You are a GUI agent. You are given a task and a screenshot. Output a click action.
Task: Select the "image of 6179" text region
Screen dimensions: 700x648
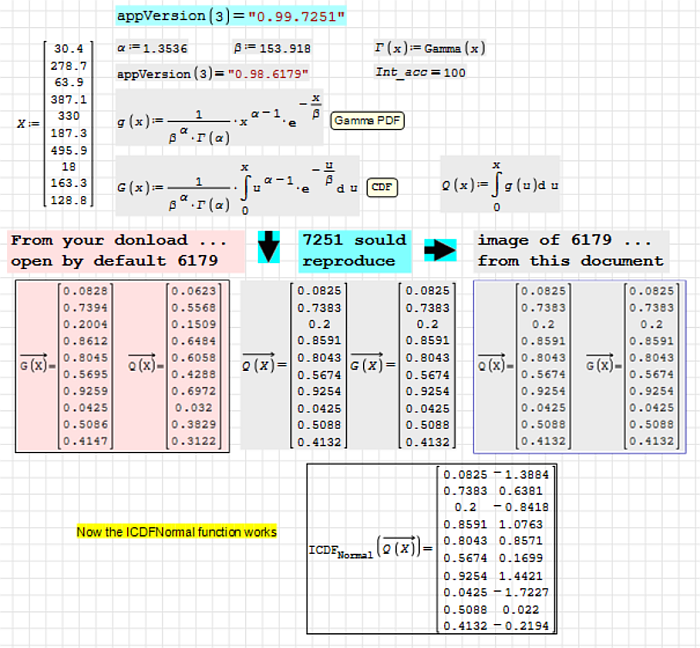(571, 251)
